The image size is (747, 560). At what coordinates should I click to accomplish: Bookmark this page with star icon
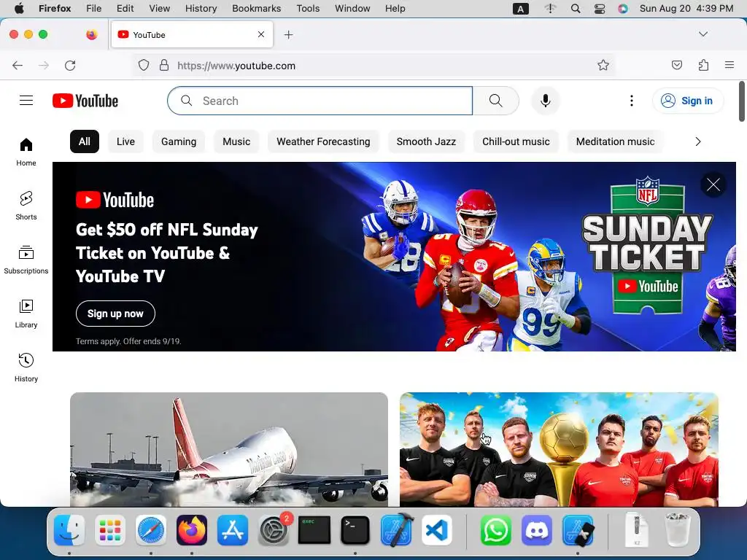tap(603, 65)
